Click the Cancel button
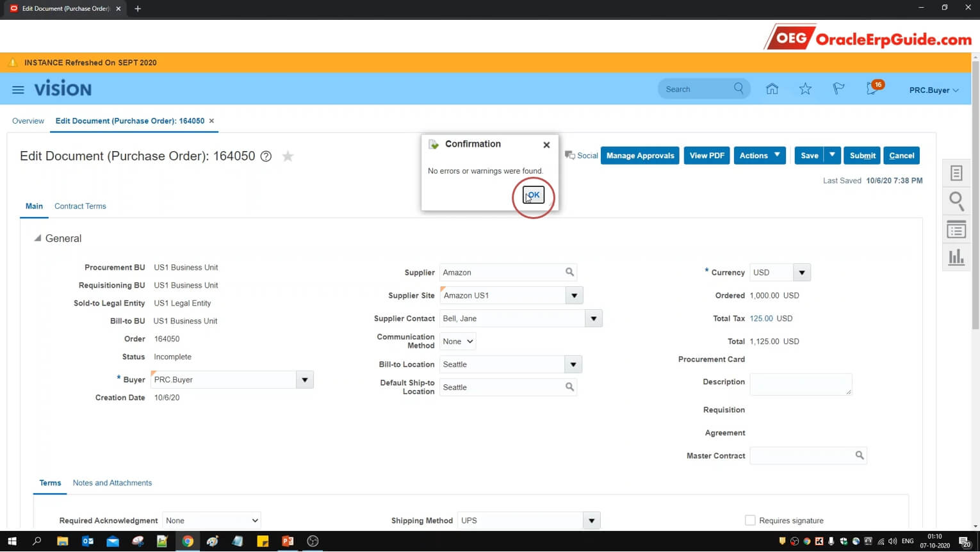Screen dimensions: 980x552 coord(901,155)
